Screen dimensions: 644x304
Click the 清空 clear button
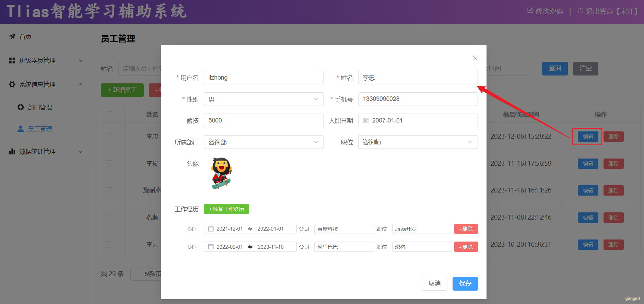(585, 68)
